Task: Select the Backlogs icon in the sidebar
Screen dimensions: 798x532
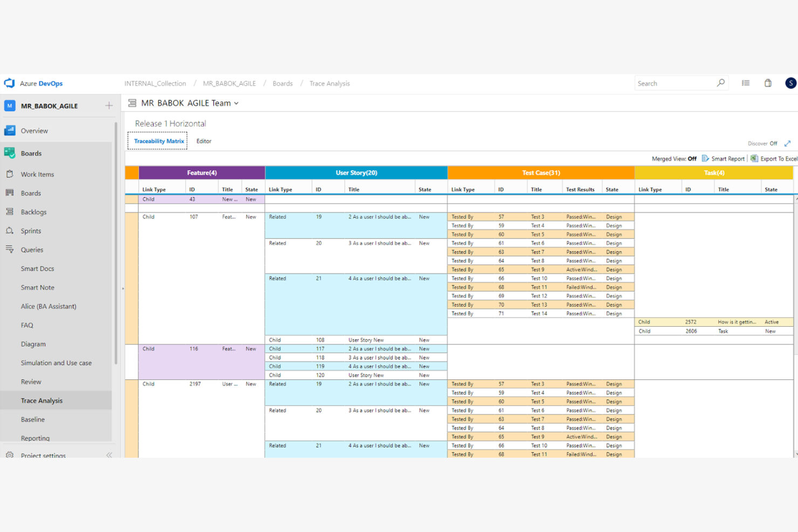Action: [10, 212]
